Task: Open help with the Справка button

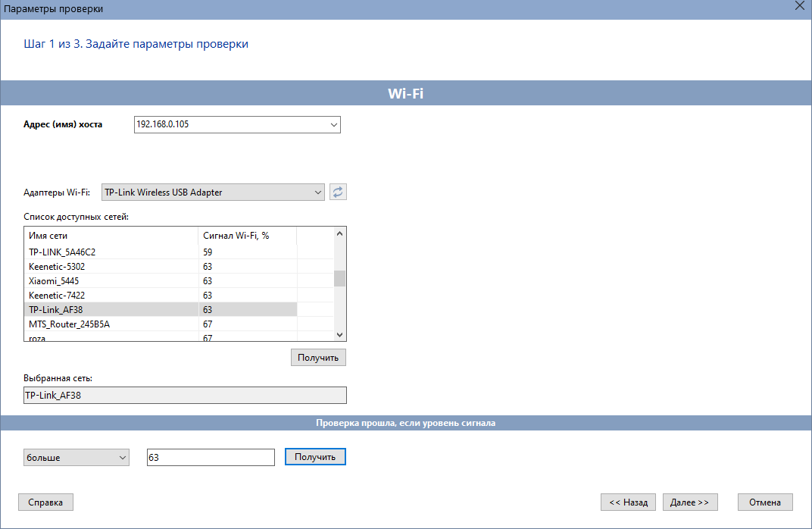Action: pos(45,502)
